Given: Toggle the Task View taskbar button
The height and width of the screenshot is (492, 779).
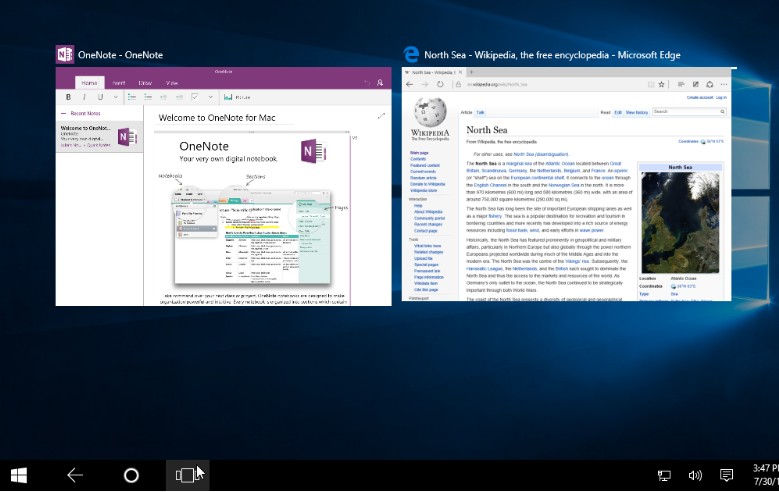Looking at the screenshot, I should 187,476.
